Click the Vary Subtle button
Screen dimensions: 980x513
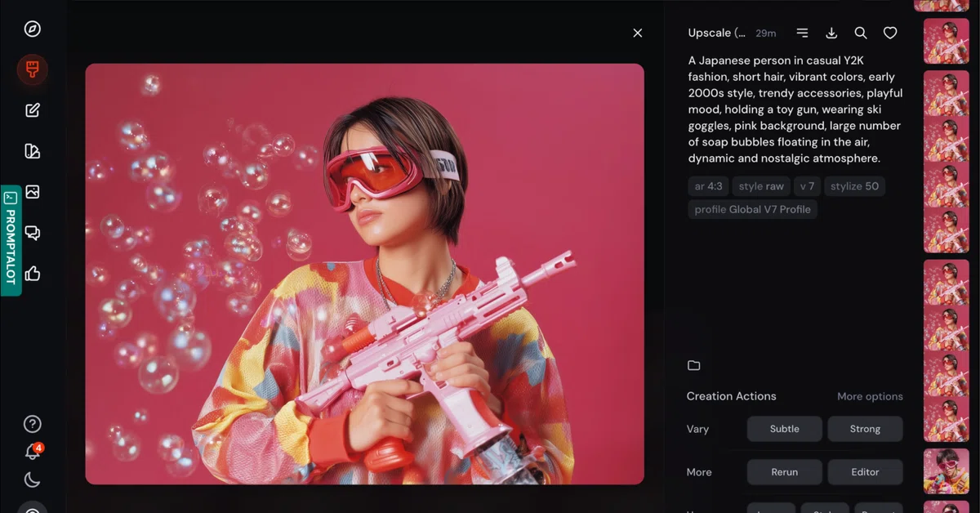[x=784, y=429]
